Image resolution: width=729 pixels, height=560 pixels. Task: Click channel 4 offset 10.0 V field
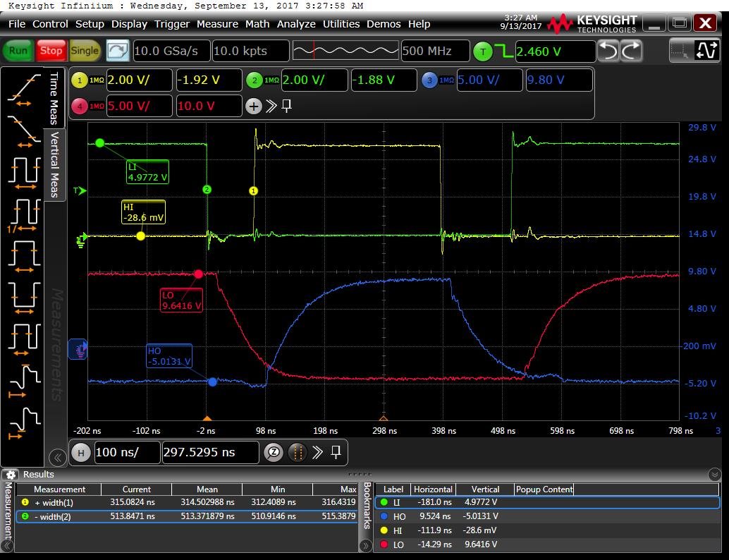point(209,106)
